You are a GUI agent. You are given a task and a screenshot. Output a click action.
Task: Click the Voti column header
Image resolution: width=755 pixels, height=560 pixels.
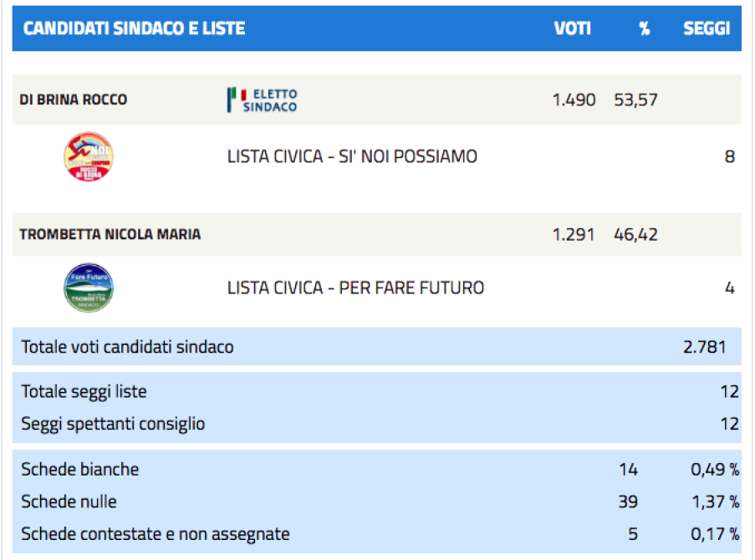(572, 28)
